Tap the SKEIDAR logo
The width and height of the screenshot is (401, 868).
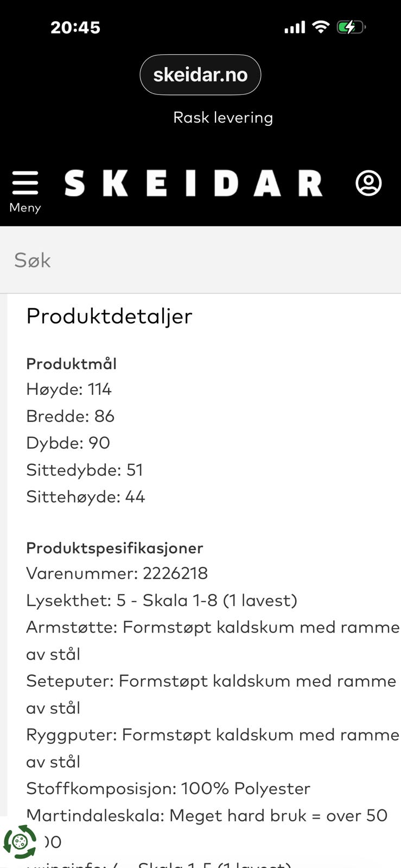(193, 183)
